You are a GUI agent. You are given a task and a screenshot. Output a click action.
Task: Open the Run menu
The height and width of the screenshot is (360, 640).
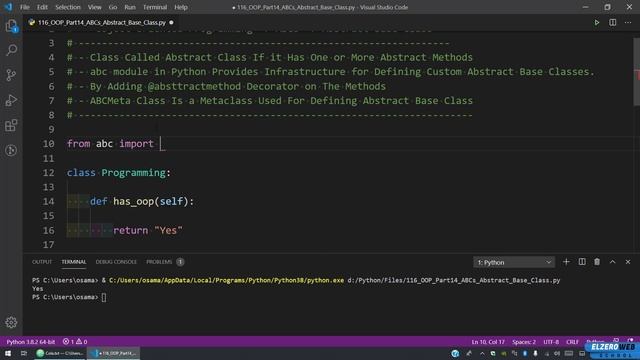pyautogui.click(x=130, y=7)
